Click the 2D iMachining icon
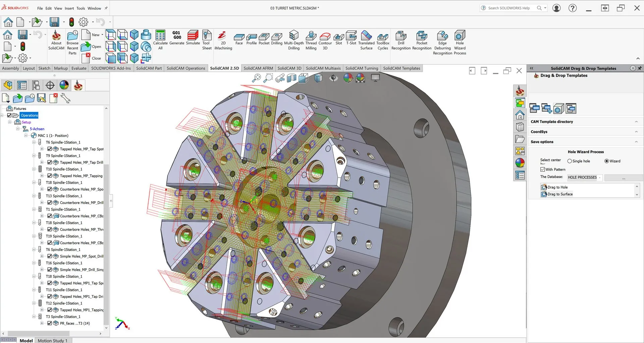The image size is (644, 343). (223, 36)
